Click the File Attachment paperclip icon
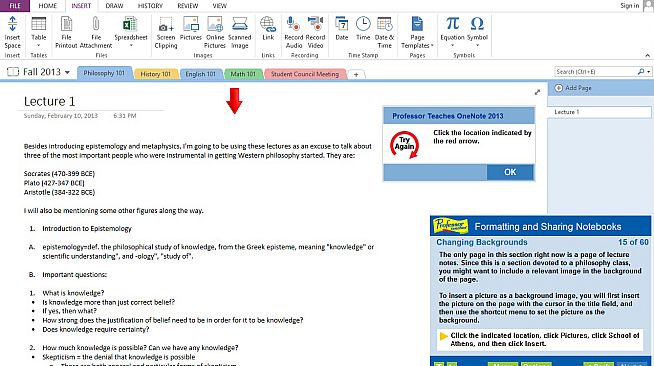The image size is (654, 366). 96,24
